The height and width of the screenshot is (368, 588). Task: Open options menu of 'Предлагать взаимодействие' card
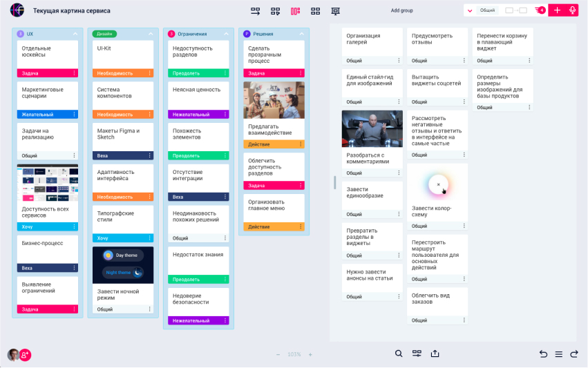point(301,144)
